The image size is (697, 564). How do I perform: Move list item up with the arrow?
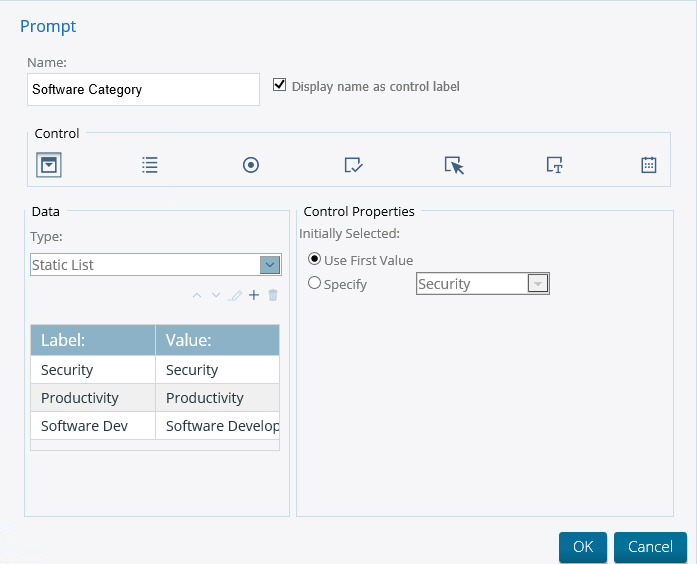click(196, 295)
